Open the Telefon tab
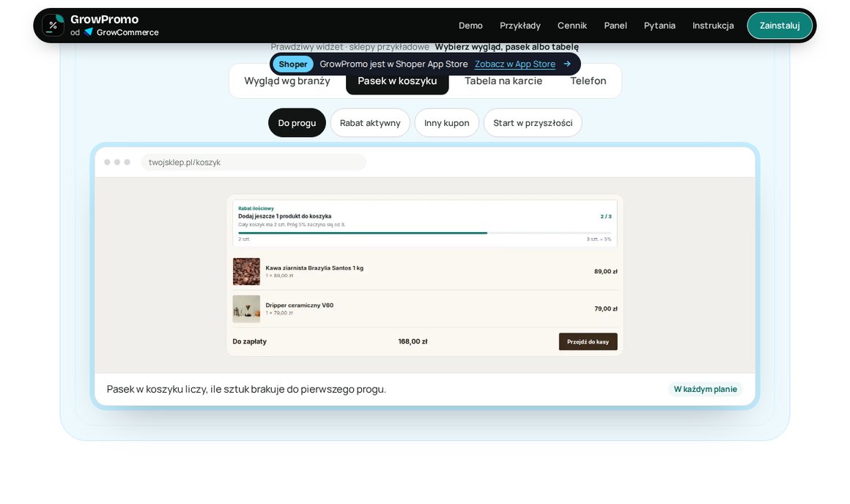Viewport: 850px width, 504px height. 588,81
